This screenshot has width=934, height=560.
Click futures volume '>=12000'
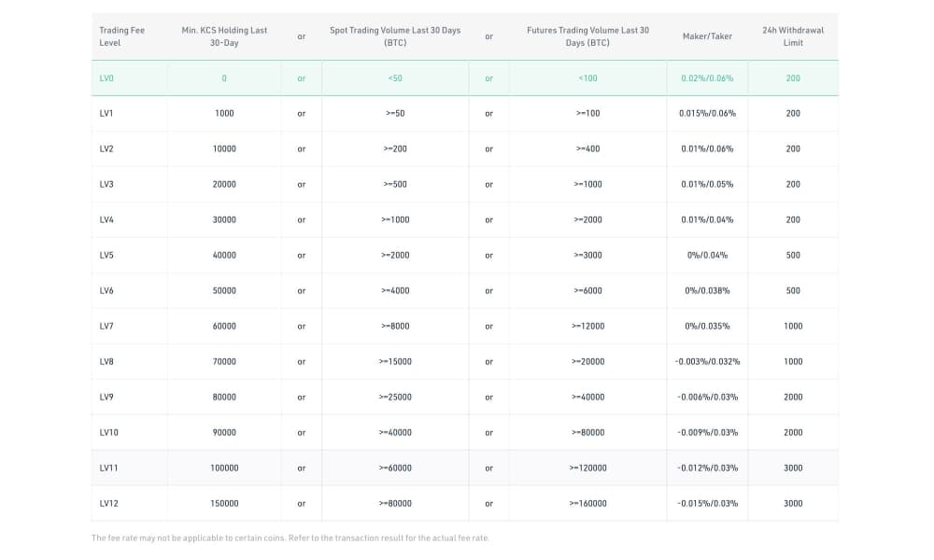(587, 326)
